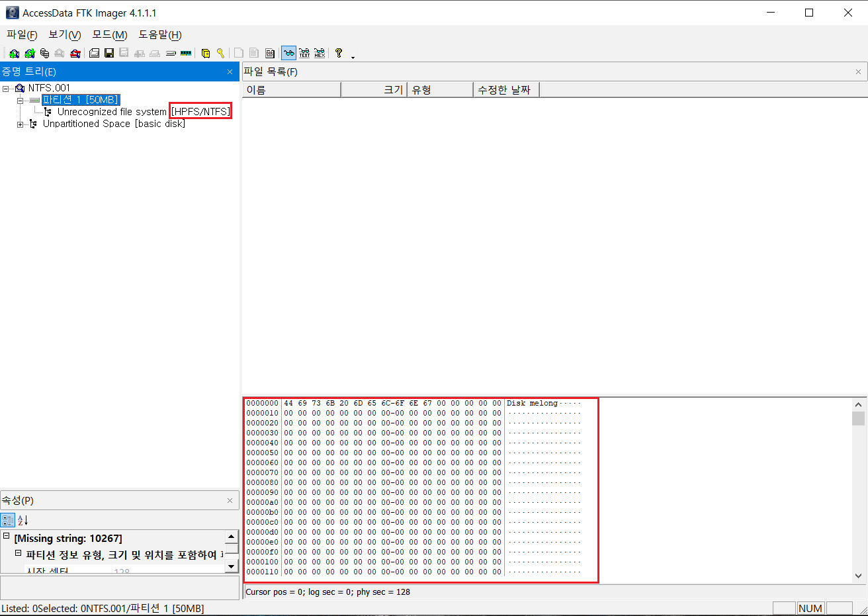Screen dimensions: 868x616
Task: Select NTFS.001 in evidence tree
Action: 49,88
